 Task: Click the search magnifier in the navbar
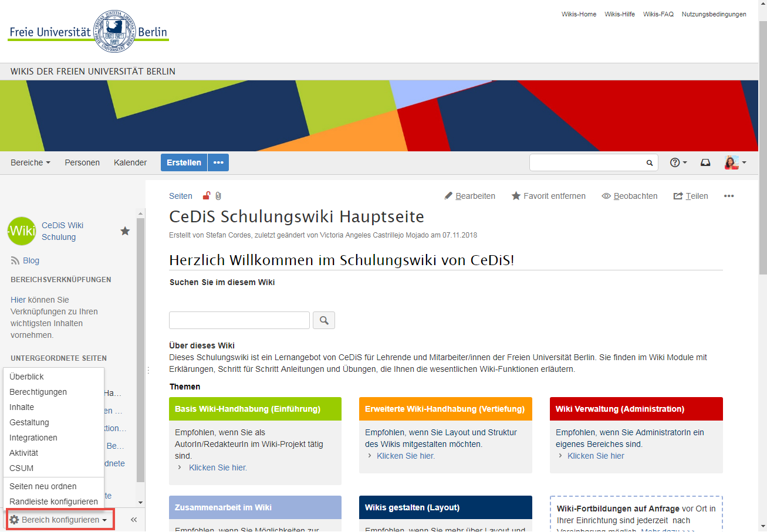(650, 163)
